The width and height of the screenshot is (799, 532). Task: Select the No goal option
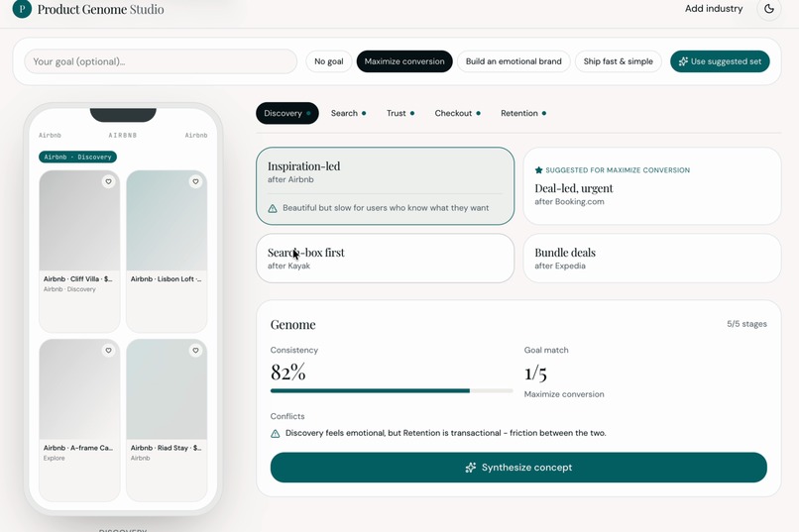[x=329, y=61]
